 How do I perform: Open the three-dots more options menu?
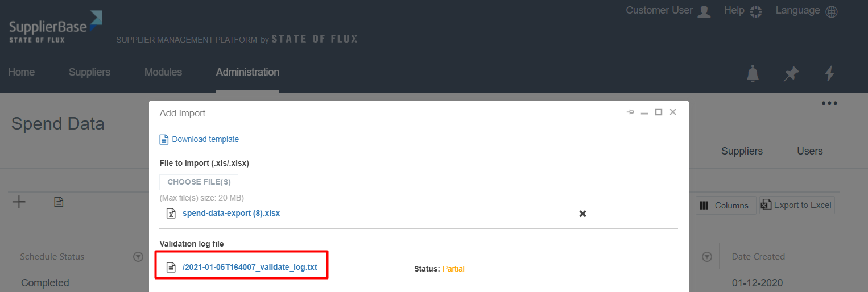pyautogui.click(x=829, y=103)
